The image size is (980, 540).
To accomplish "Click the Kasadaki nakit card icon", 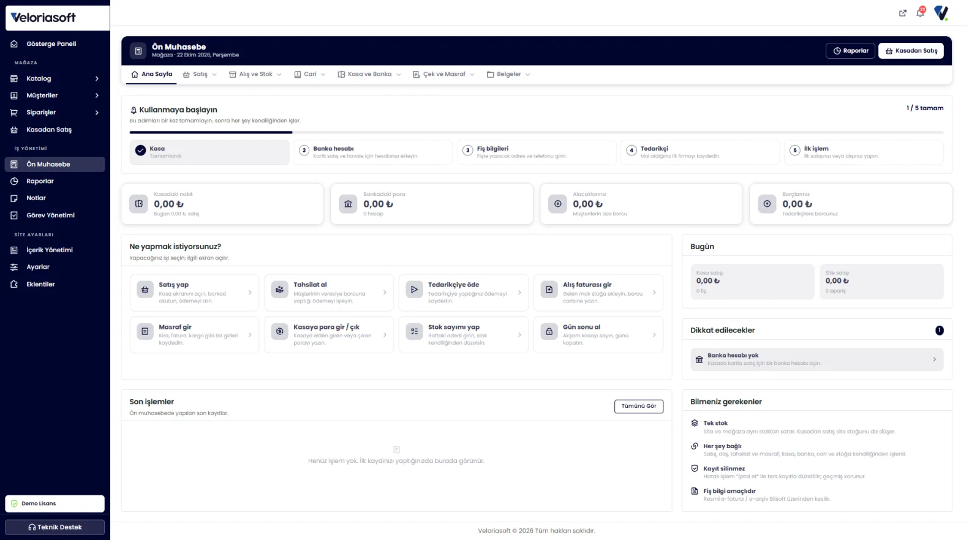I will 139,204.
